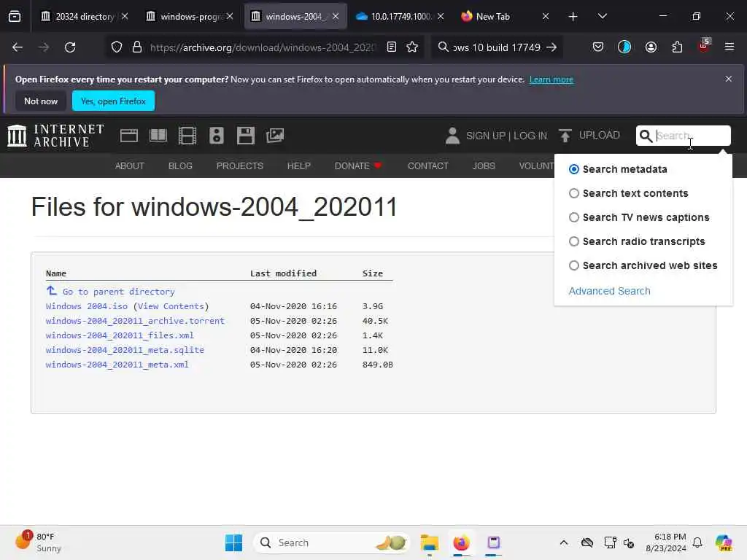The image size is (747, 560).
Task: Open View Contents link for ISO
Action: tap(171, 306)
